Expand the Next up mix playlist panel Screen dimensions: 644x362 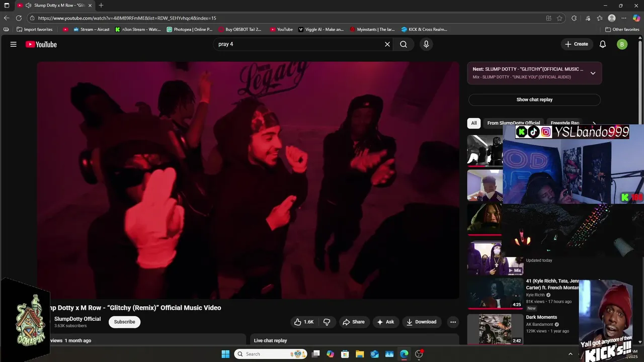(593, 73)
